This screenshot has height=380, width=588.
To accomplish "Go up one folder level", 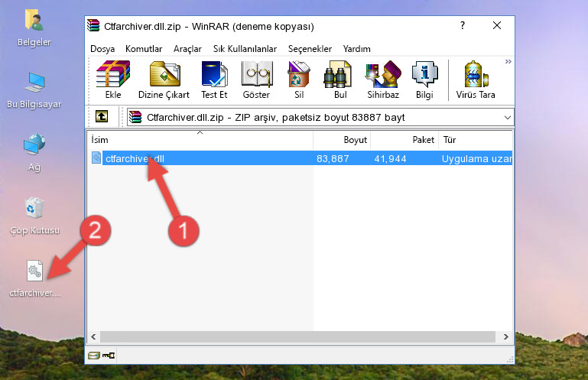I will pyautogui.click(x=102, y=116).
